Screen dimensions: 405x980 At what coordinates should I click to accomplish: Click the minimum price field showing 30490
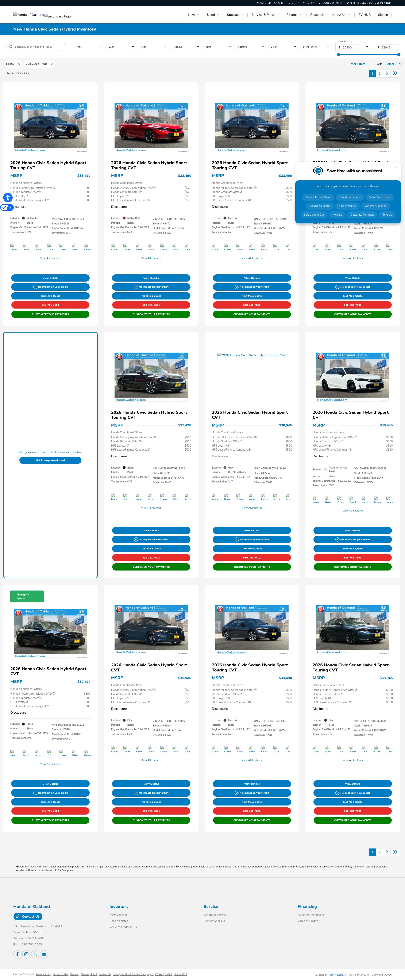point(350,48)
